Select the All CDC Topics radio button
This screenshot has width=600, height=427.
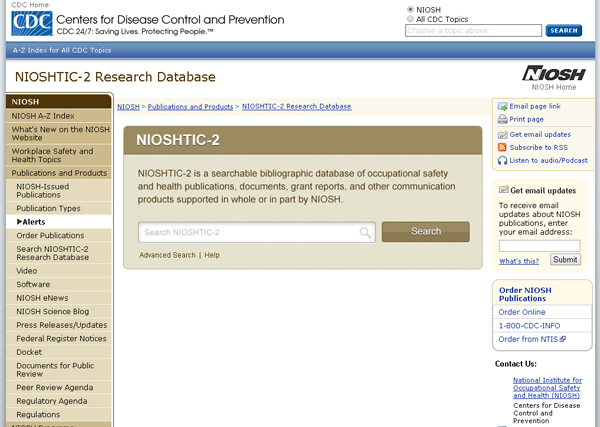pos(410,19)
